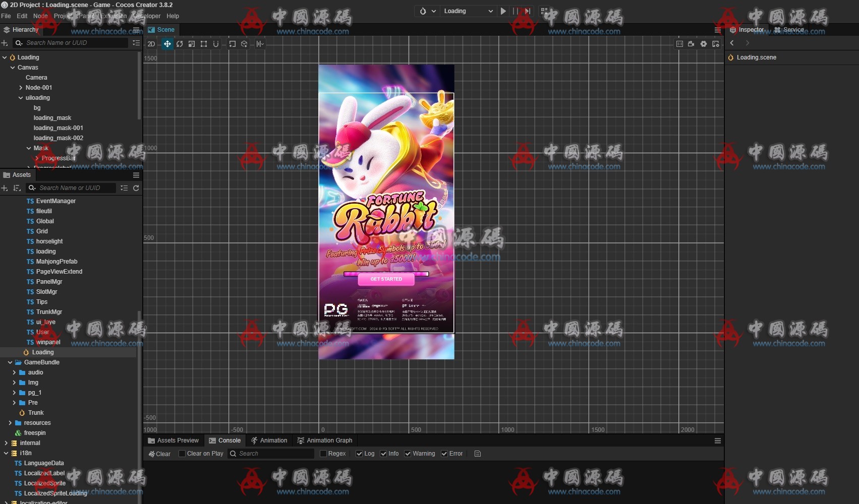Toggle the Regex checkbox in Console
This screenshot has height=504, width=859.
tap(323, 454)
